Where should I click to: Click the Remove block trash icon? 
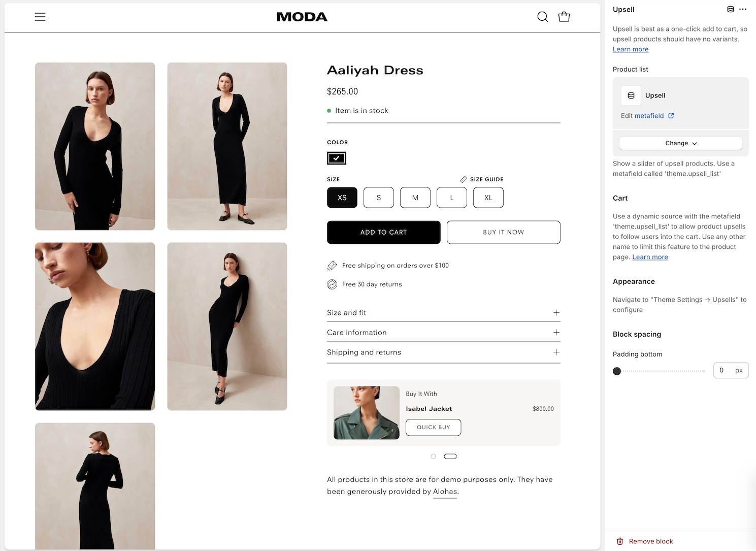click(x=620, y=541)
